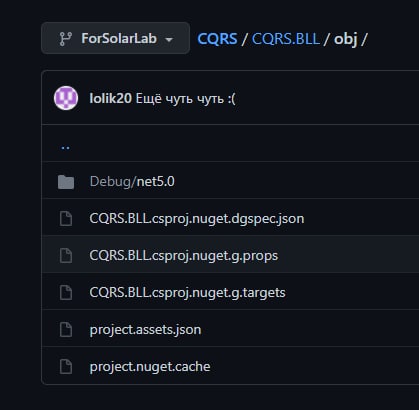Open CQRS.BLL.csproj.nuget.g.targets file
This screenshot has height=410, width=419.
(x=187, y=293)
